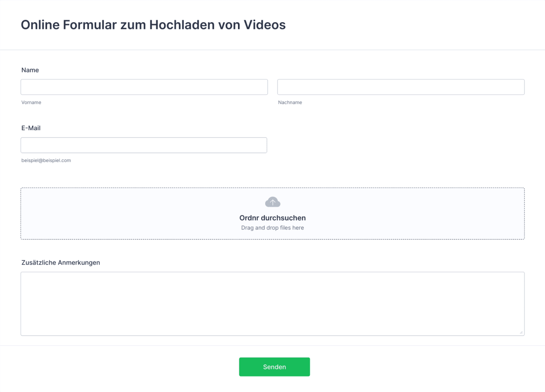Click the beispiel@beispiel.com example text
545x392 pixels.
[45, 160]
